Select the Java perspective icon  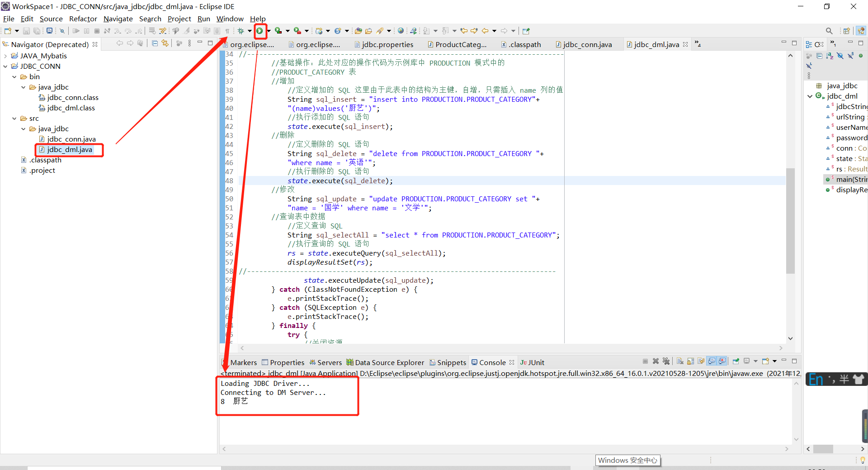[x=861, y=31]
